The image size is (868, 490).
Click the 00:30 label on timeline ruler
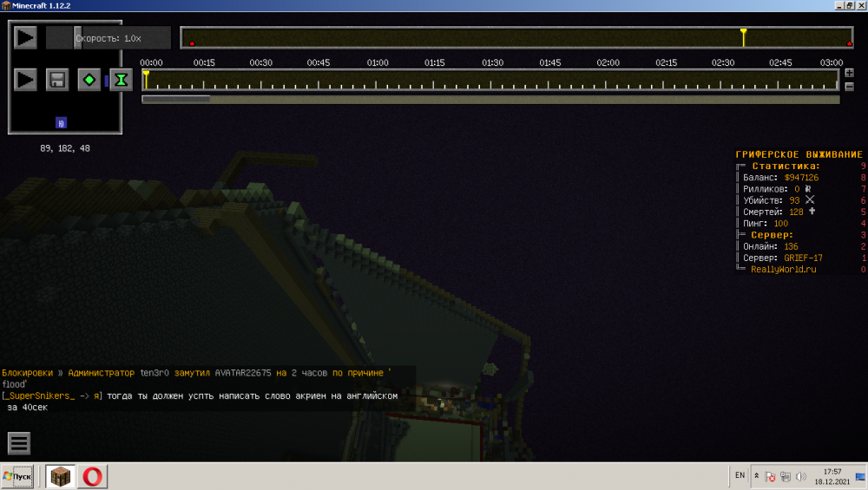(x=260, y=62)
